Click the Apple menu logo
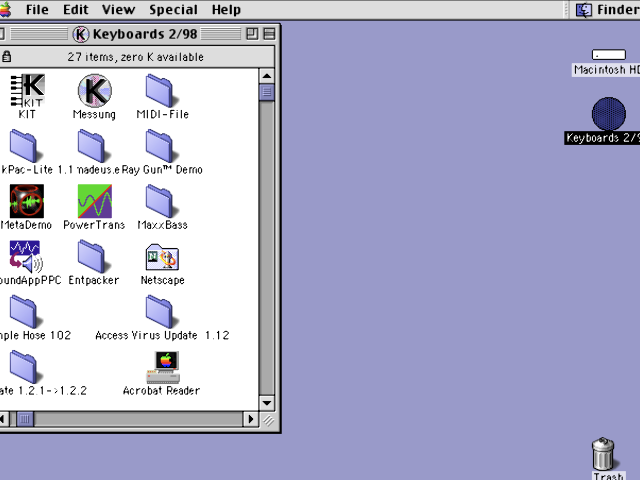The width and height of the screenshot is (640, 480). [x=5, y=9]
